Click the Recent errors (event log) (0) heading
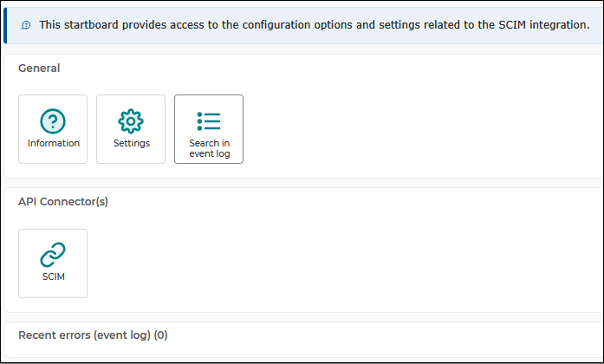The width and height of the screenshot is (604, 364). click(x=93, y=335)
